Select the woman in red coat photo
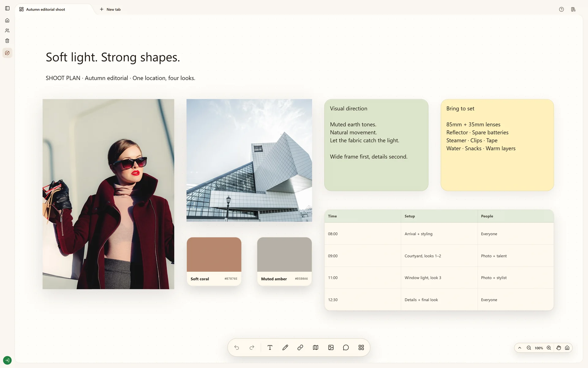 pos(108,194)
